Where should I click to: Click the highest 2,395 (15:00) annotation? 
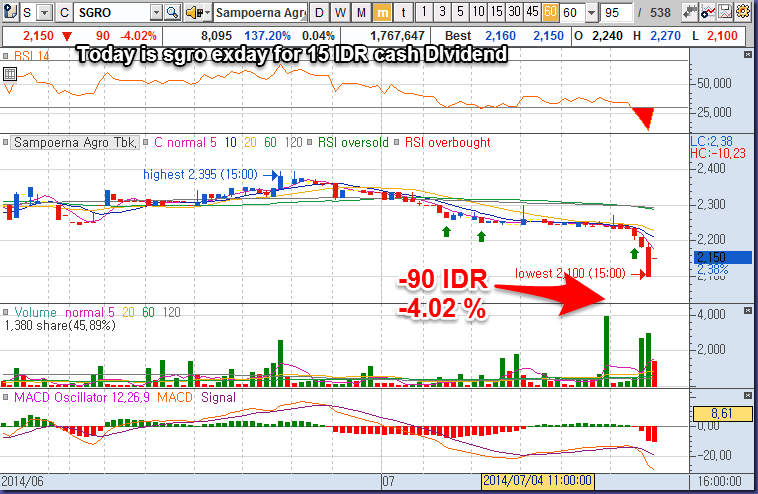coord(200,174)
